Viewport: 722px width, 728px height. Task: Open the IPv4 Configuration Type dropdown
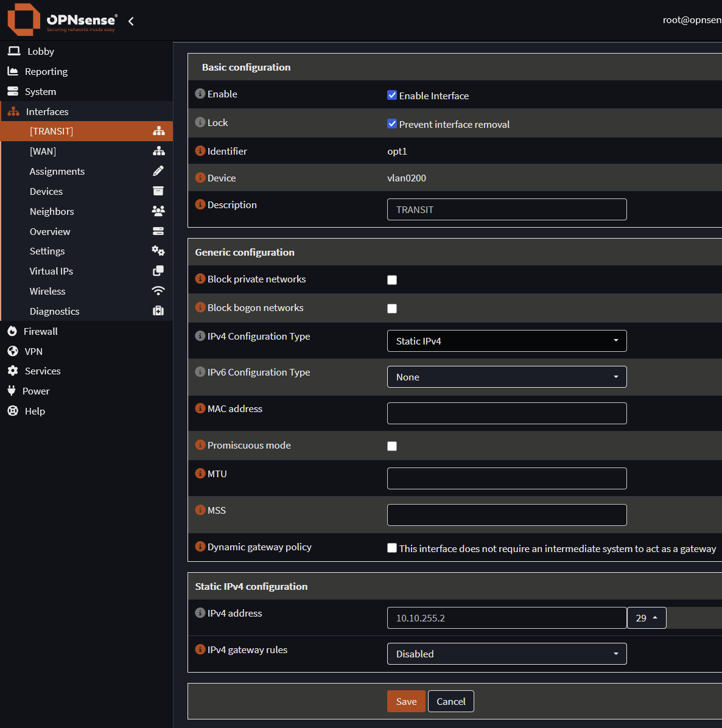click(506, 341)
